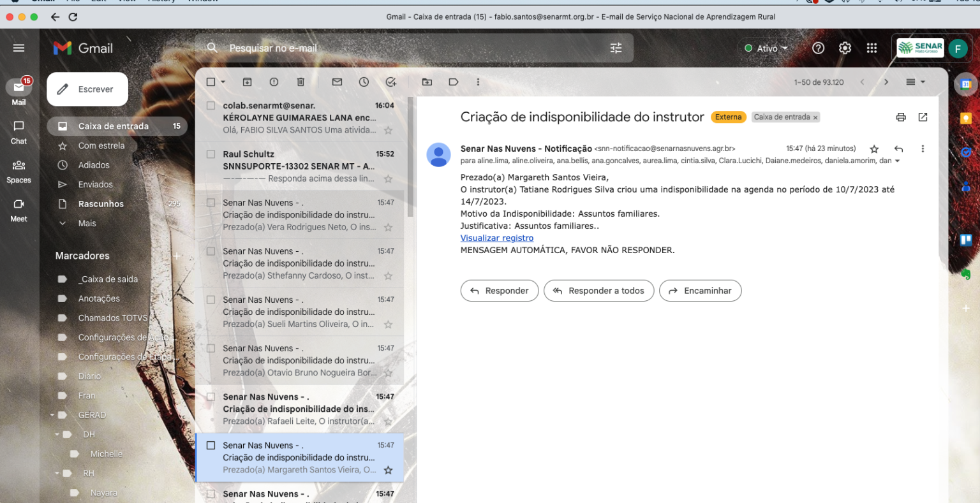This screenshot has width=980, height=503.
Task: Open the Settings gear
Action: 845,48
